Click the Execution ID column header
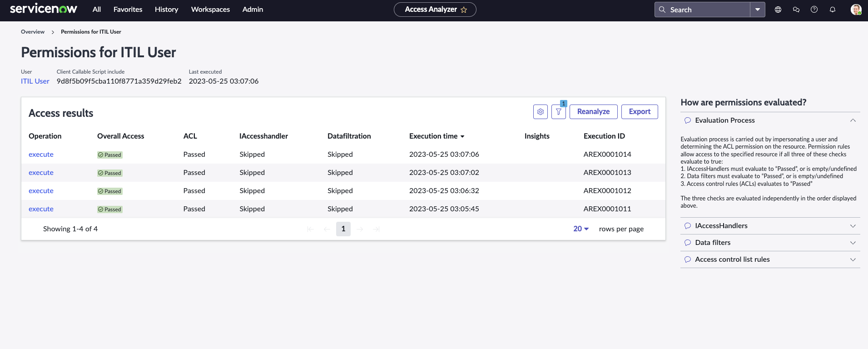 point(604,136)
